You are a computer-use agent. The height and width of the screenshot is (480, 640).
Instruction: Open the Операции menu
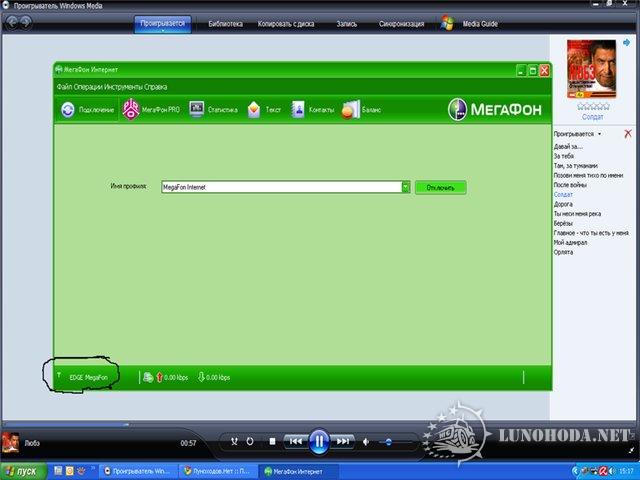(x=89, y=87)
